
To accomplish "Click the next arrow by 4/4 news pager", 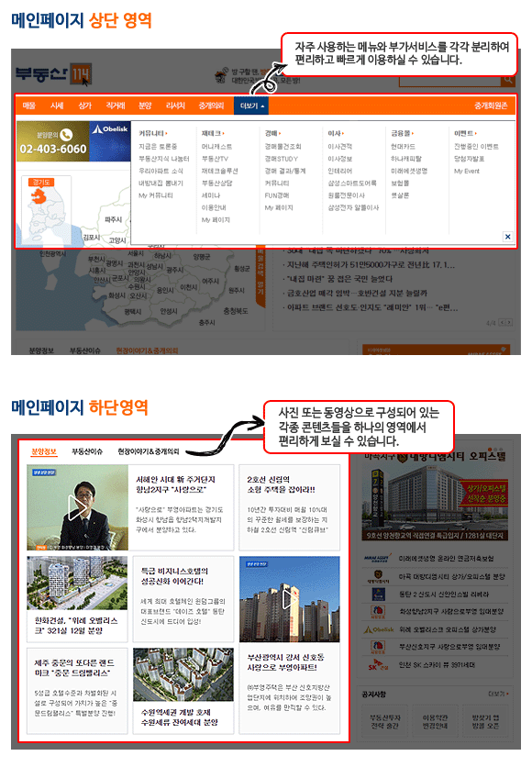I will pos(509,322).
